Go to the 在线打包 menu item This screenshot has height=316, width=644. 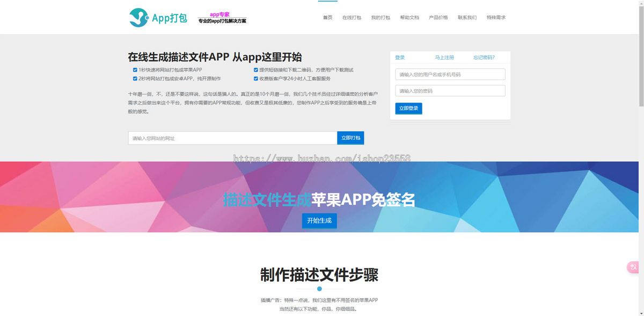(352, 18)
